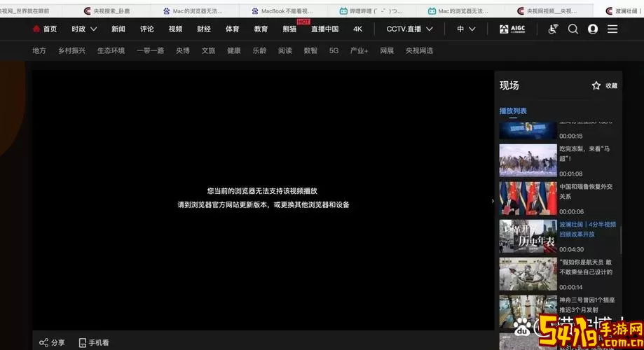Open 央视网选 sub-navigation link
644x350 pixels.
coord(419,51)
